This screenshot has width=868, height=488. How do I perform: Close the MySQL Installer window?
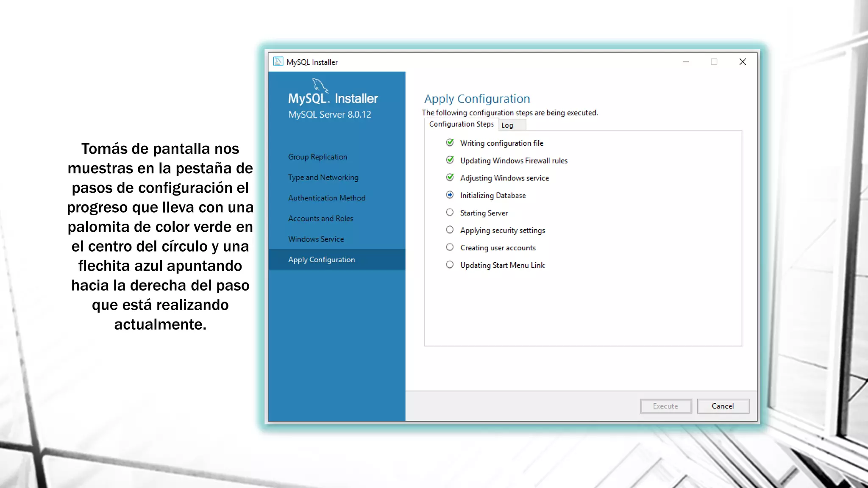[x=743, y=62]
